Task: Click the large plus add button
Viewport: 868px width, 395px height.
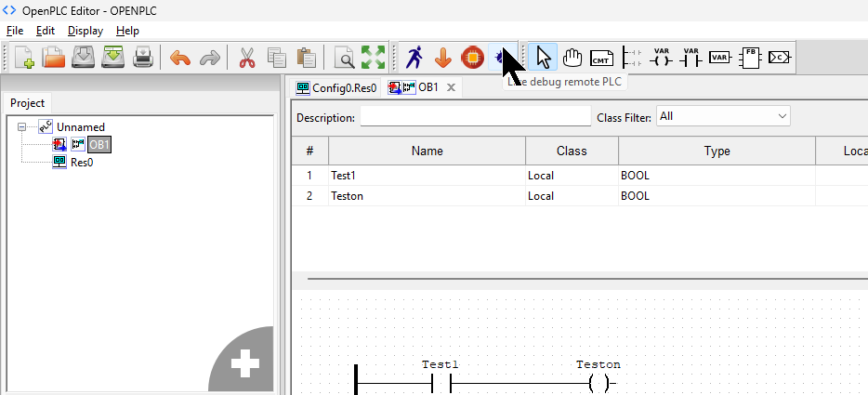Action: click(x=245, y=364)
